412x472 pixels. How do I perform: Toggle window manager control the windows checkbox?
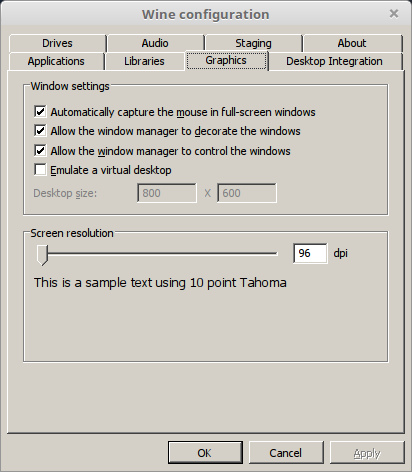tap(40, 151)
